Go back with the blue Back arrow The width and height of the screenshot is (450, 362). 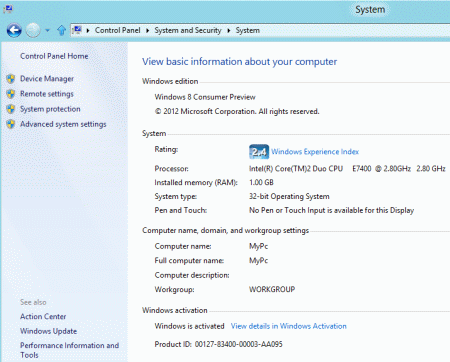[x=14, y=30]
